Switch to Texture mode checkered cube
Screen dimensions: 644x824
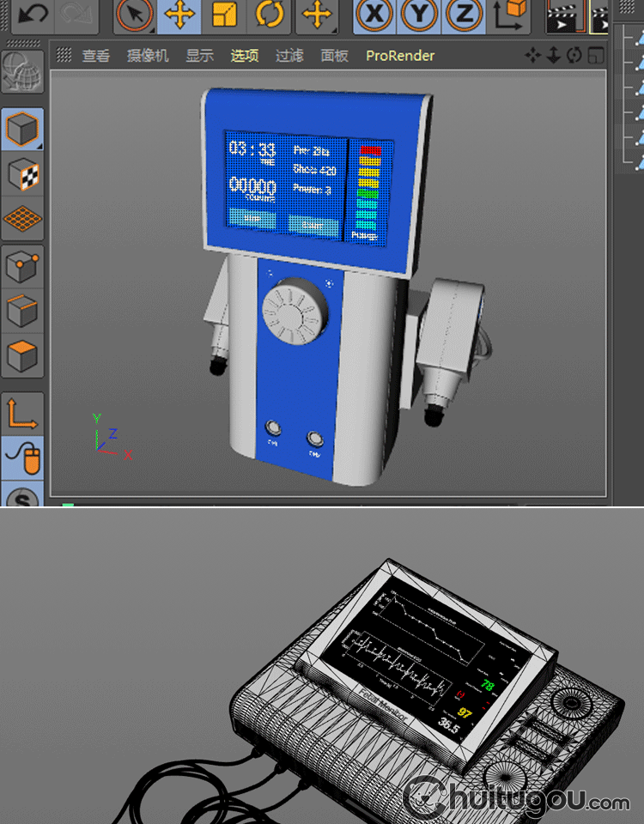[x=22, y=174]
